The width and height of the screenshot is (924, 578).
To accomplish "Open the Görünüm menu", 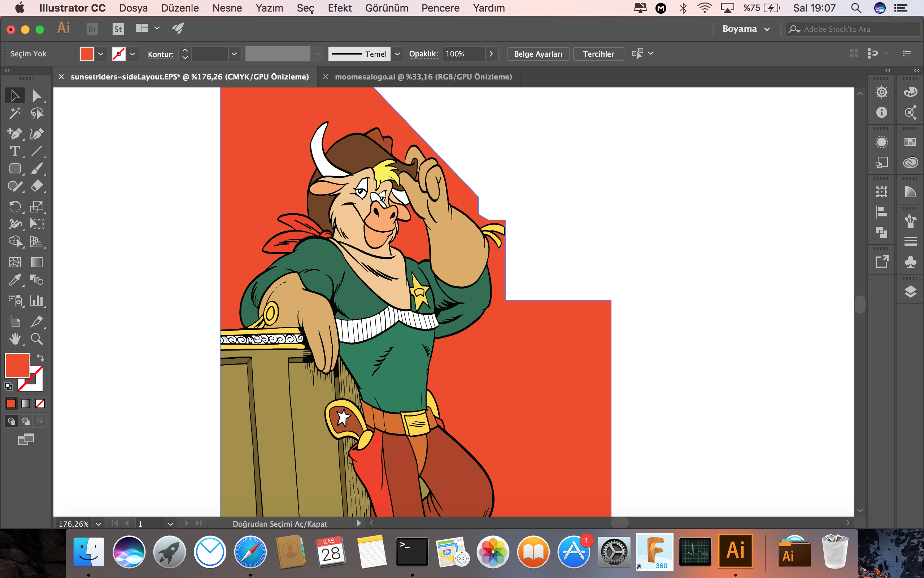I will click(x=387, y=8).
